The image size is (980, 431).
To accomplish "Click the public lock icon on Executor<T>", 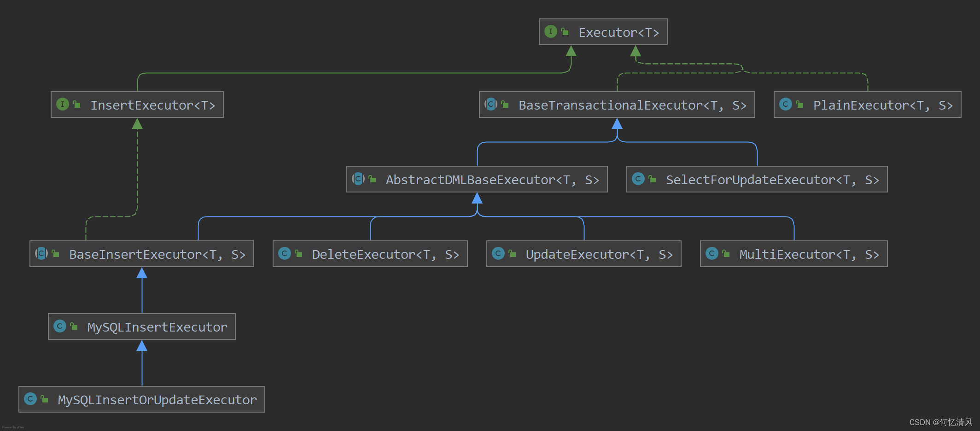I will click(565, 32).
